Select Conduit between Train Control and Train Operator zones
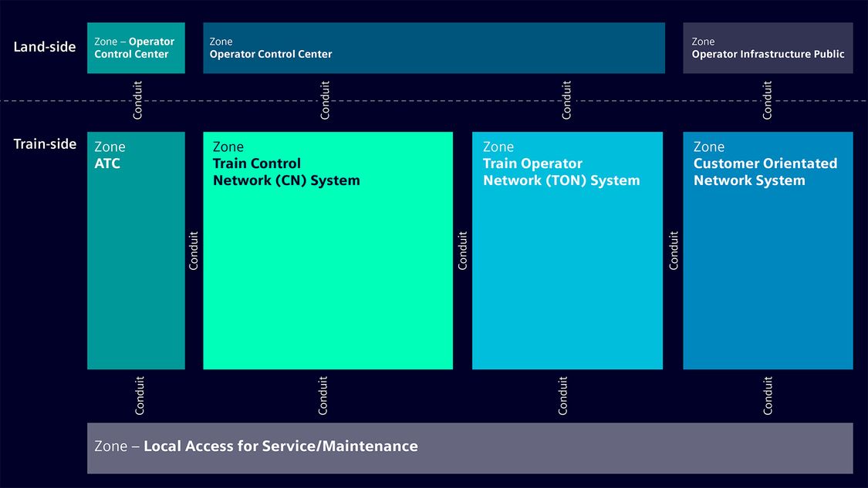Screen dimensions: 868x488 [x=463, y=251]
